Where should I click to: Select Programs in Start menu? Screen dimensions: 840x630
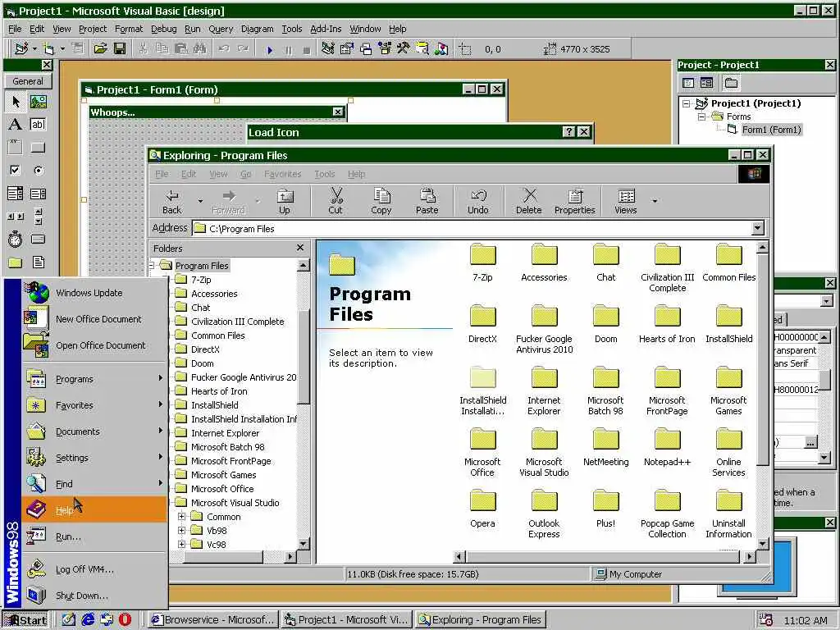[x=94, y=379]
